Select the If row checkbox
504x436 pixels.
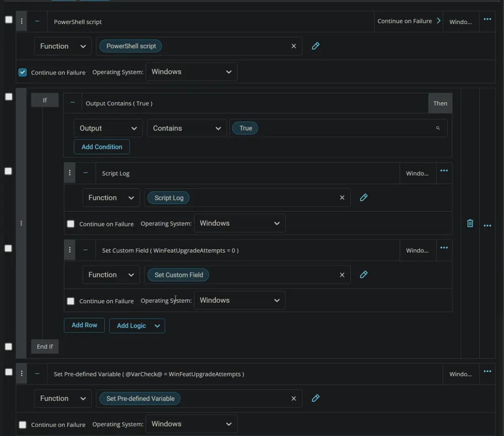(x=9, y=97)
